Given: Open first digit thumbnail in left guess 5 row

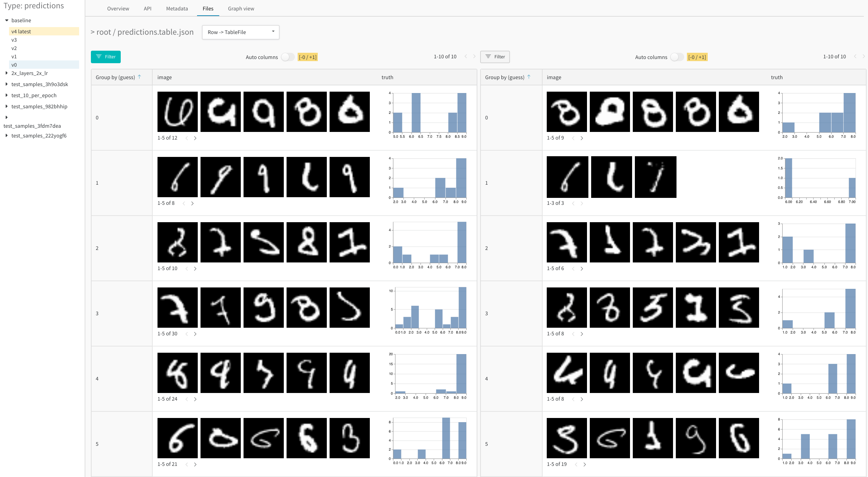Looking at the screenshot, I should (178, 438).
